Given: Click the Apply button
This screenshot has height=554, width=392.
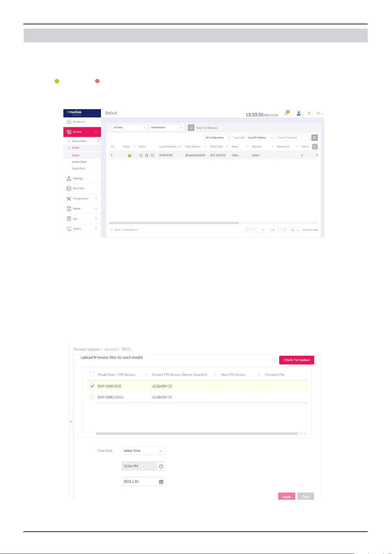Looking at the screenshot, I should pyautogui.click(x=287, y=496).
